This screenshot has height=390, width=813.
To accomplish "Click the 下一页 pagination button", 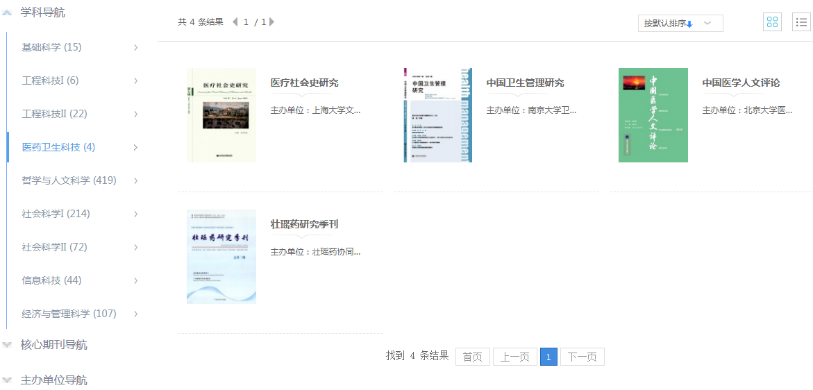I will click(582, 357).
